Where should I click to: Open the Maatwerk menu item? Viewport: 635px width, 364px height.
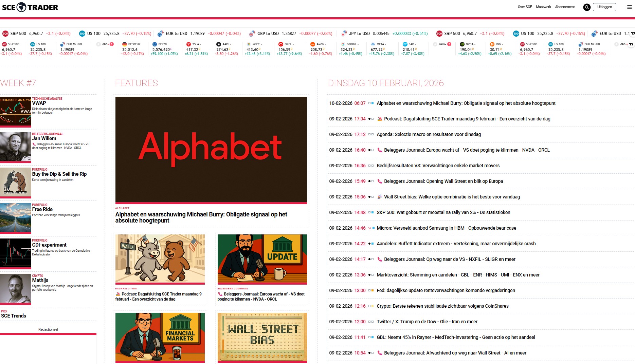click(x=543, y=7)
